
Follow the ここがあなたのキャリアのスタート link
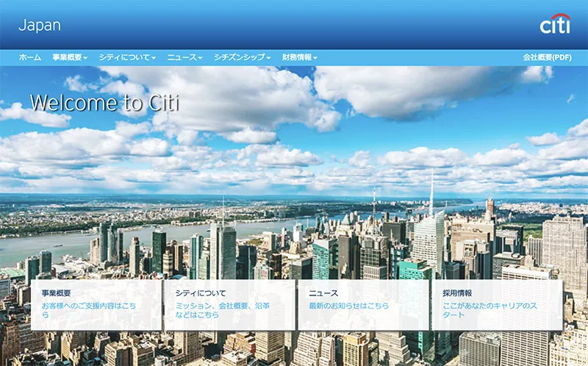click(x=490, y=310)
